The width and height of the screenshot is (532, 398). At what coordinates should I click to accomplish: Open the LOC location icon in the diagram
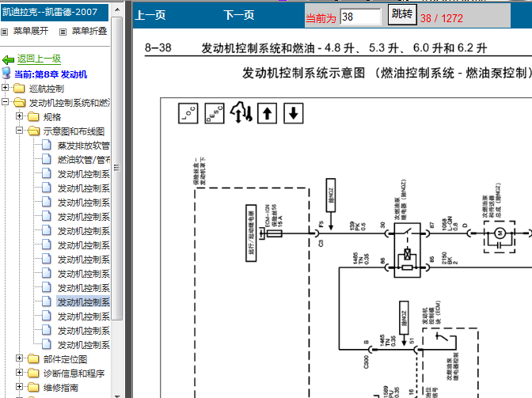point(188,113)
